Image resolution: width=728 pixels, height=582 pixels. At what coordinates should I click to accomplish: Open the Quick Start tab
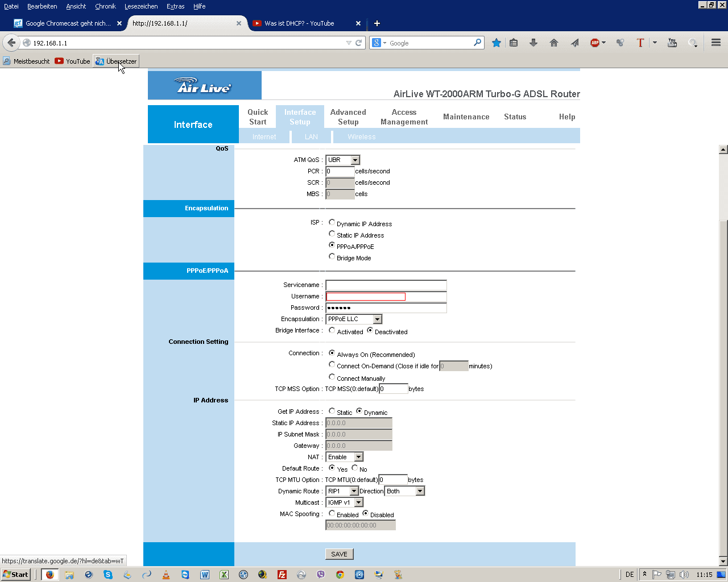pos(258,117)
